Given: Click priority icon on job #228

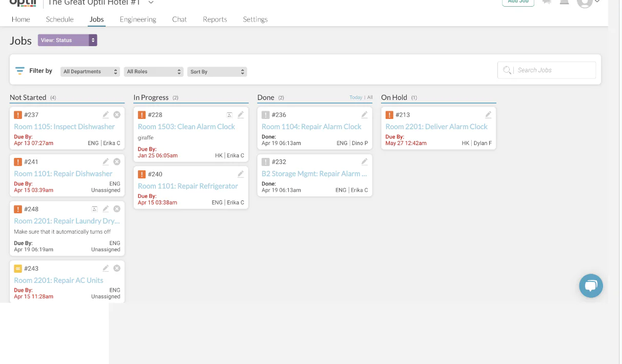Looking at the screenshot, I should (x=142, y=115).
